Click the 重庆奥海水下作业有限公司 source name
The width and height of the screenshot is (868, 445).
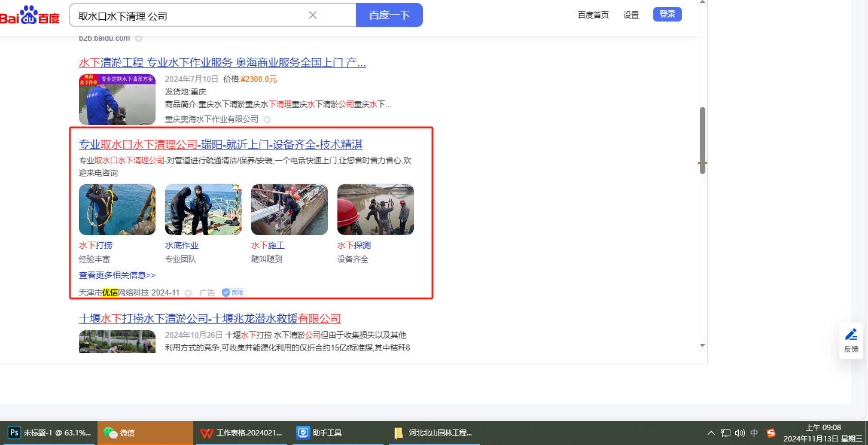click(212, 119)
